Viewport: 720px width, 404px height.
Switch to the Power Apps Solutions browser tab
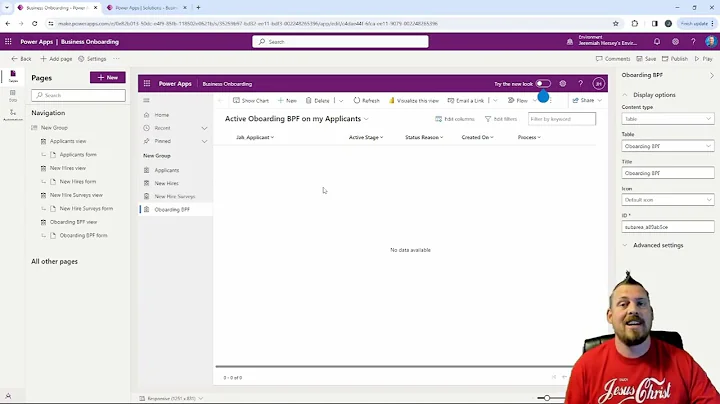click(x=146, y=8)
